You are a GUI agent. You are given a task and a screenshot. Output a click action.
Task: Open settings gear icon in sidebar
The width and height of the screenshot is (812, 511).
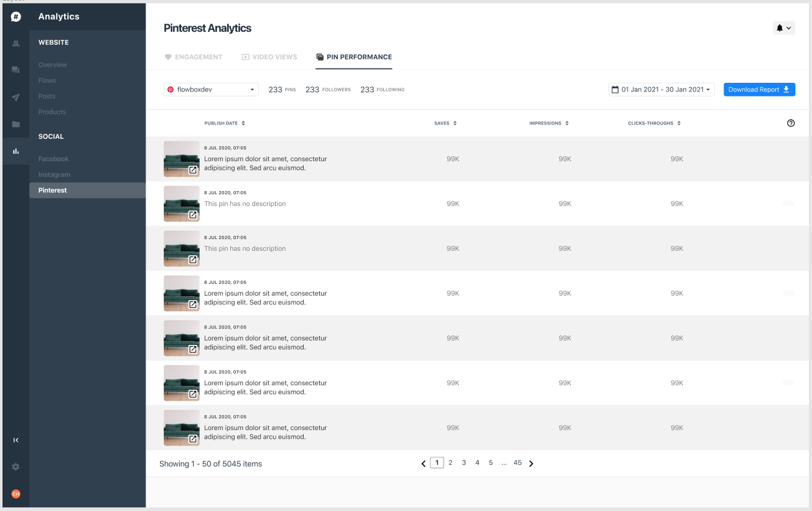(16, 467)
